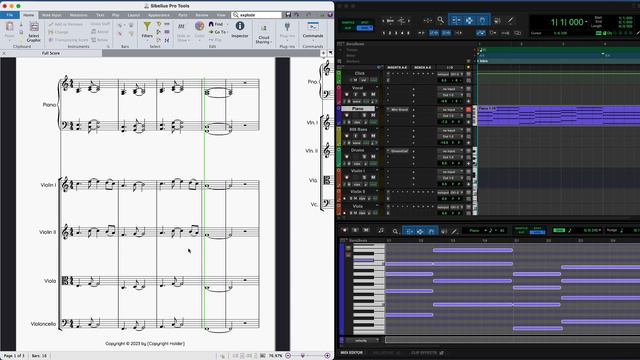Click the Violin II staff label in the score
Viewport: 640px width, 360px height.
coord(47,232)
